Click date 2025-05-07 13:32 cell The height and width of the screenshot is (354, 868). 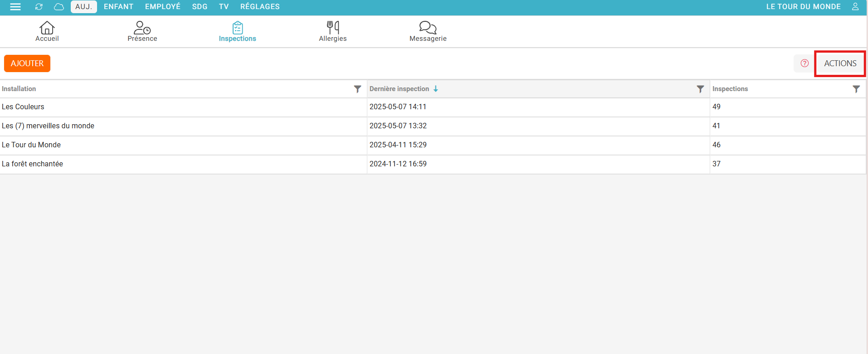538,126
